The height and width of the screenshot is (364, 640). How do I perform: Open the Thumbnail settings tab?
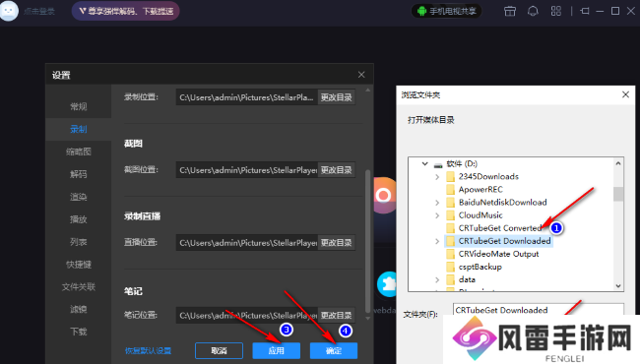tap(79, 152)
